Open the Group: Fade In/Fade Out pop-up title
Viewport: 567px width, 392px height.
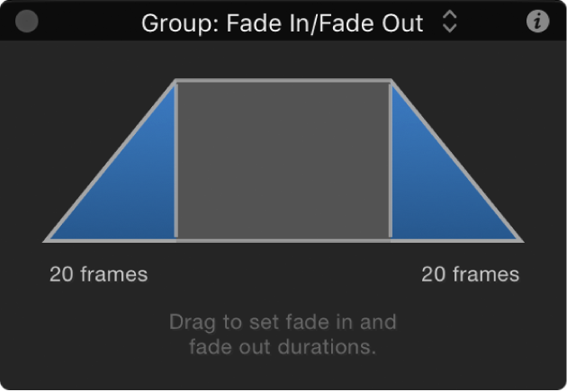pyautogui.click(x=282, y=23)
